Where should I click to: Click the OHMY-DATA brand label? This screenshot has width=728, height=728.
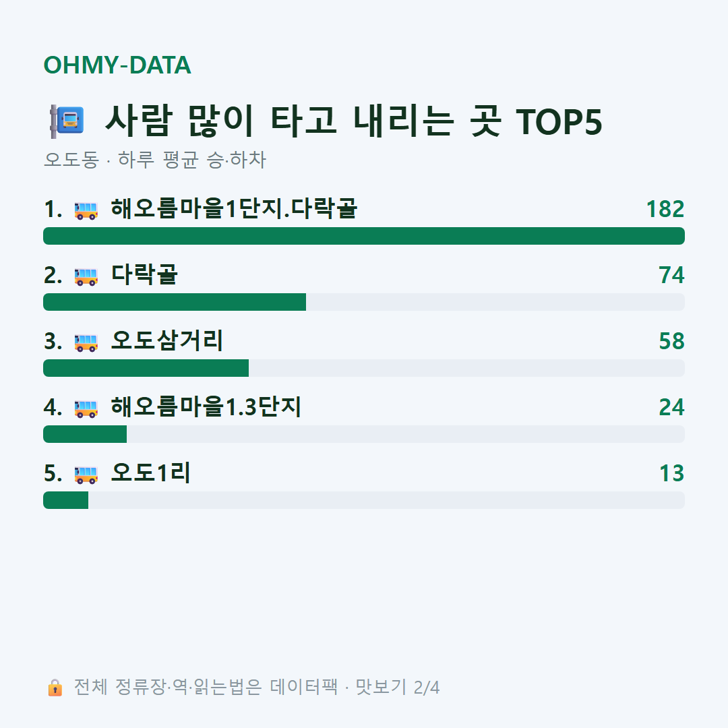click(117, 65)
